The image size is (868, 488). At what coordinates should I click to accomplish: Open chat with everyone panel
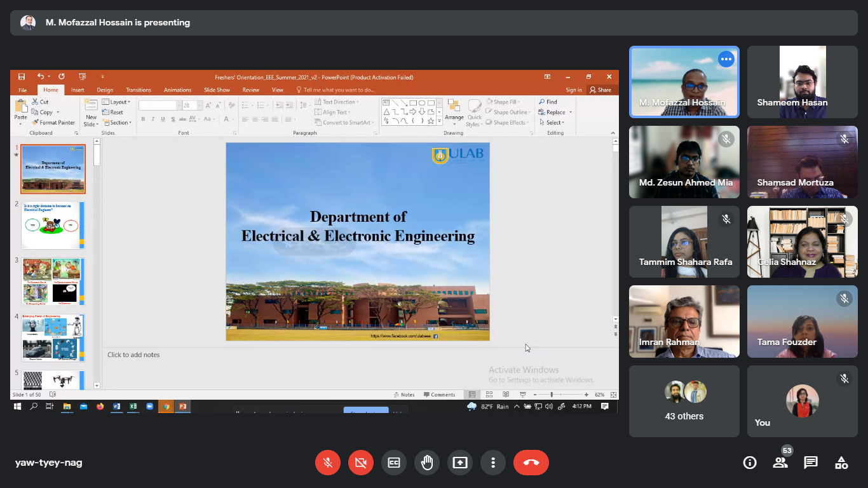pyautogui.click(x=811, y=463)
